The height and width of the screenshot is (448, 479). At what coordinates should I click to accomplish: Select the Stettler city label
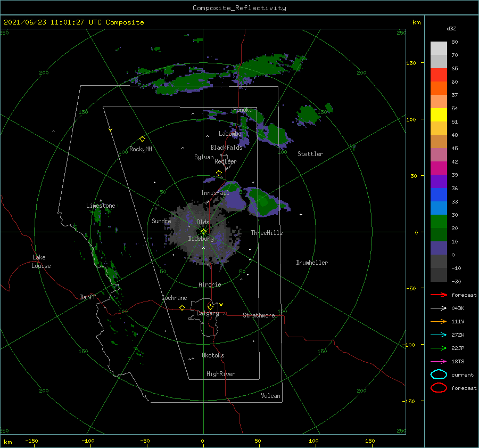pyautogui.click(x=310, y=154)
